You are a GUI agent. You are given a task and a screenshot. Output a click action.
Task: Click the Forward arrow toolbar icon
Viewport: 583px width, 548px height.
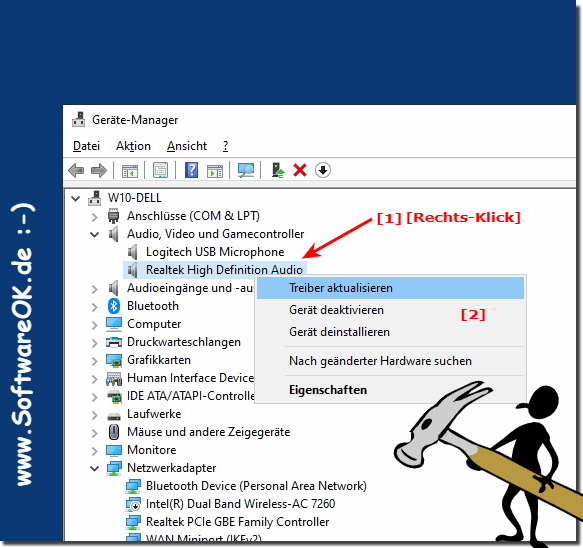coord(99,171)
